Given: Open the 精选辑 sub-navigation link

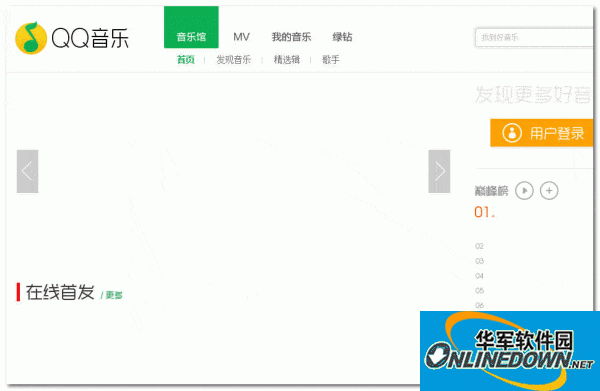Looking at the screenshot, I should (287, 60).
